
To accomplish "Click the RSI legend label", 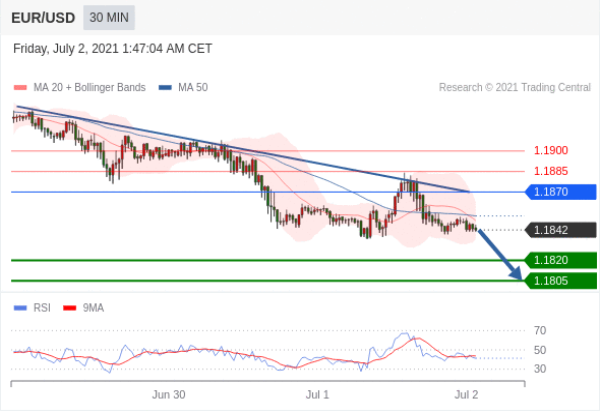I will tap(42, 308).
